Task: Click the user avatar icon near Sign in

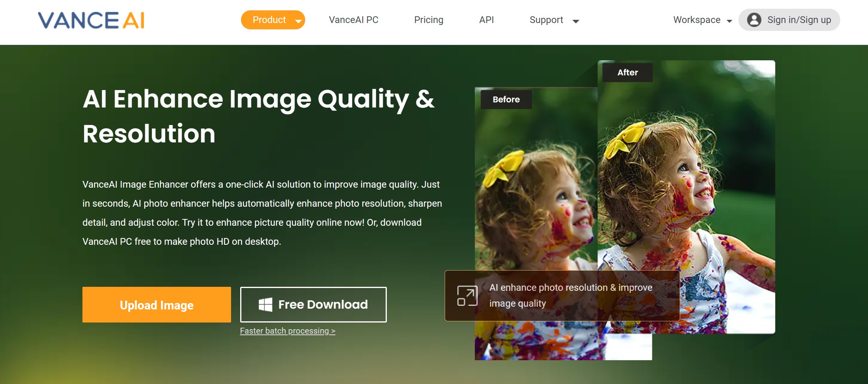Action: pyautogui.click(x=755, y=20)
